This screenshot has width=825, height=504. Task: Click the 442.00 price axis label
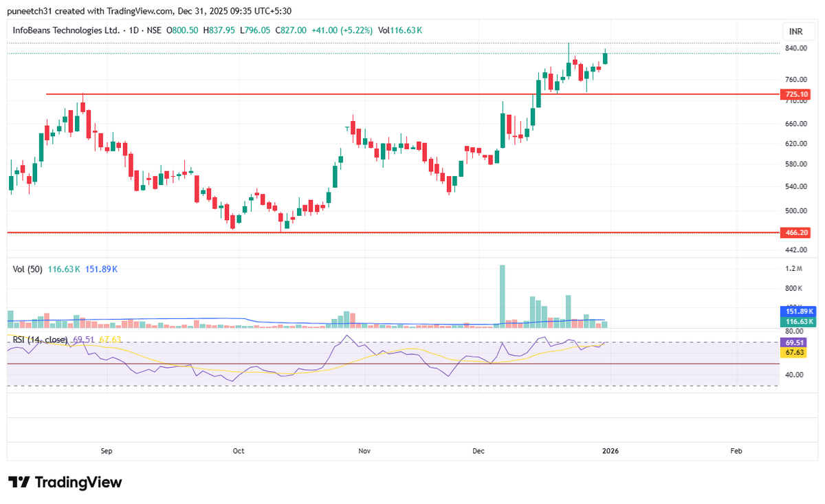[x=796, y=250]
